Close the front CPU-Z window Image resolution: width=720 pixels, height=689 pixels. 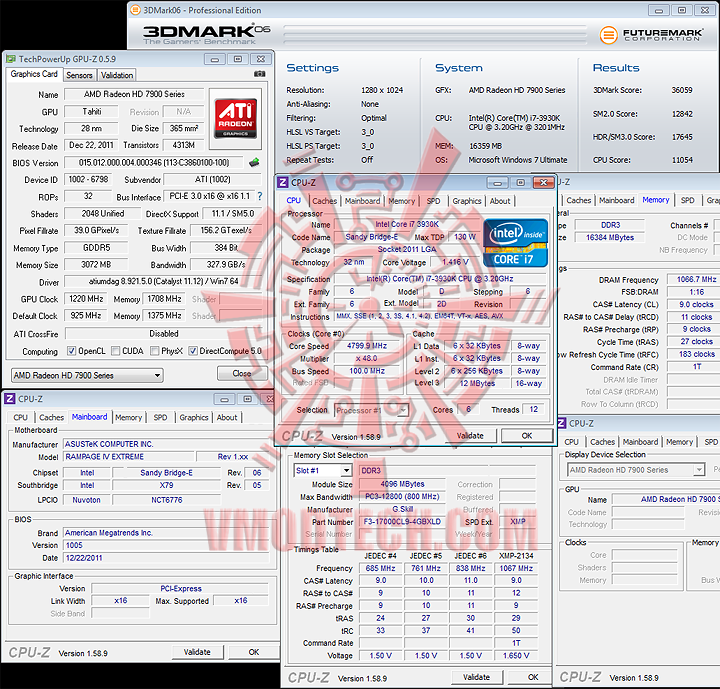click(543, 182)
